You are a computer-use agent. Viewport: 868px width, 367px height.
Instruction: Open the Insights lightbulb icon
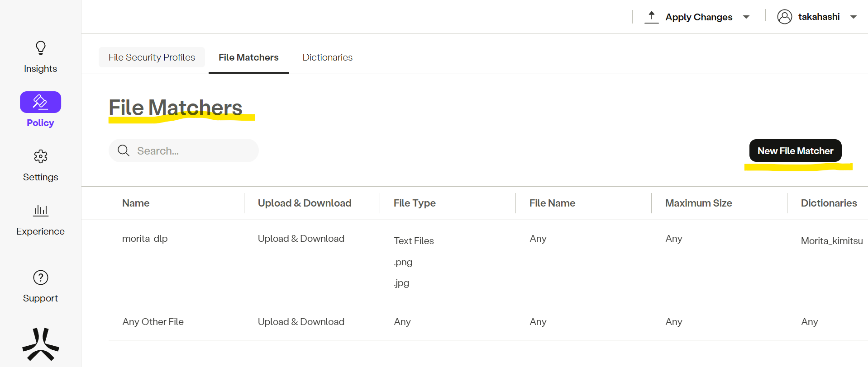pyautogui.click(x=41, y=48)
